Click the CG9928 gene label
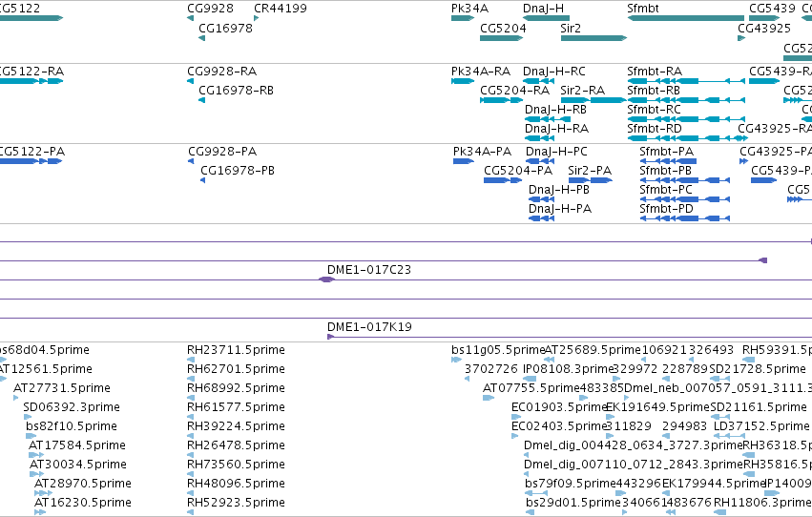Image resolution: width=812 pixels, height=517 pixels. click(210, 9)
